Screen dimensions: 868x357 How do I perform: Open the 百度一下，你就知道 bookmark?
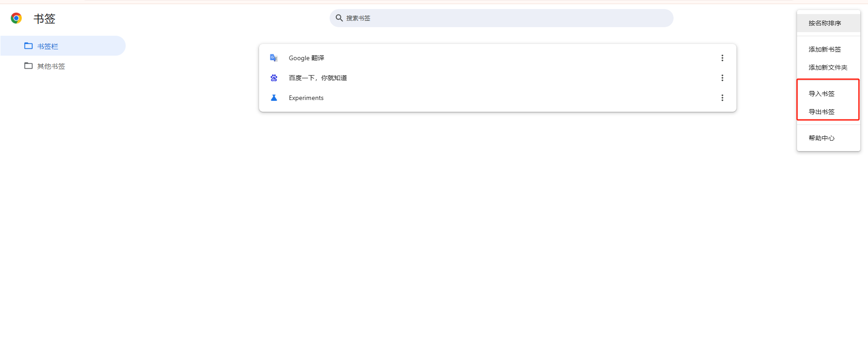[497, 78]
